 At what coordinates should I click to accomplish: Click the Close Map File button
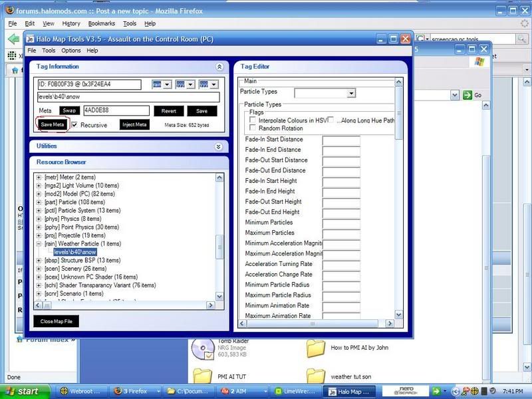[x=57, y=321]
